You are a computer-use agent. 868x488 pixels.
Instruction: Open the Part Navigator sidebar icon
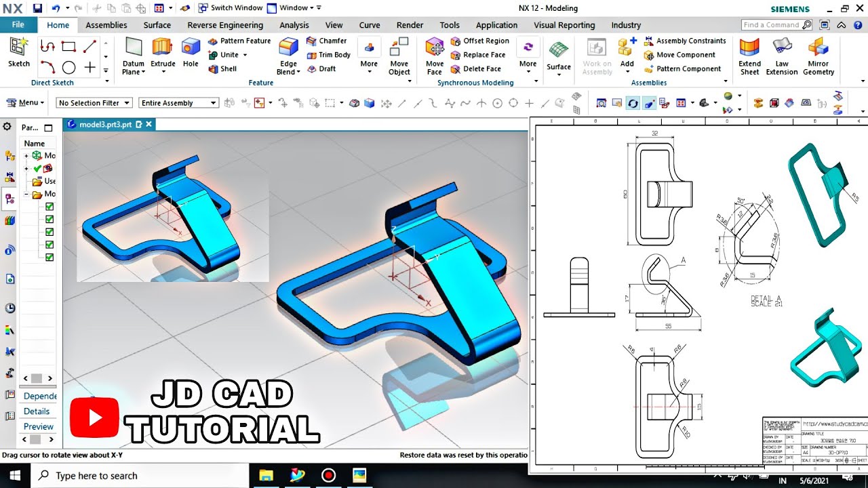click(9, 199)
